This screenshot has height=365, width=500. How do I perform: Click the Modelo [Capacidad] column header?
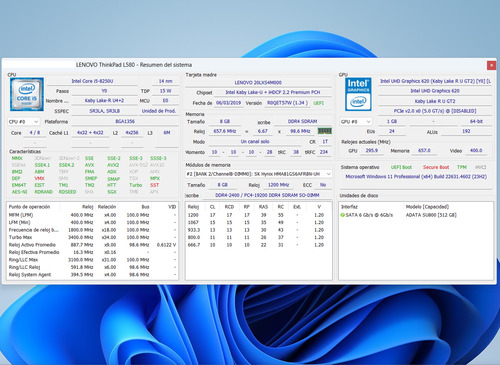(x=427, y=207)
